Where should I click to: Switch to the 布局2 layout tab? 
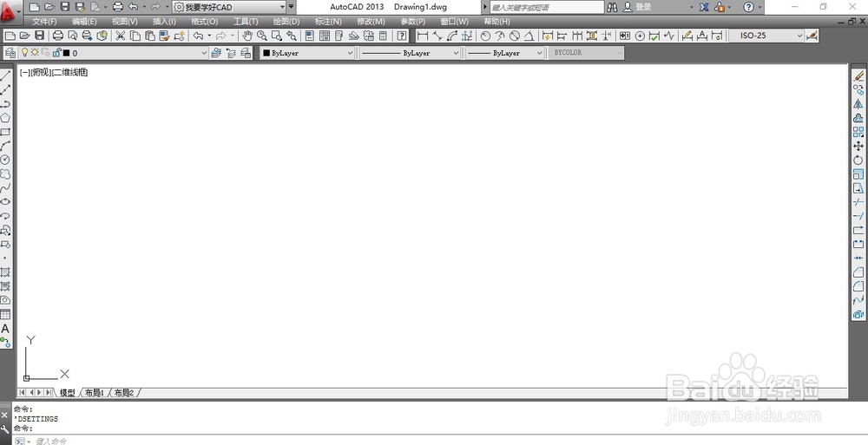124,393
